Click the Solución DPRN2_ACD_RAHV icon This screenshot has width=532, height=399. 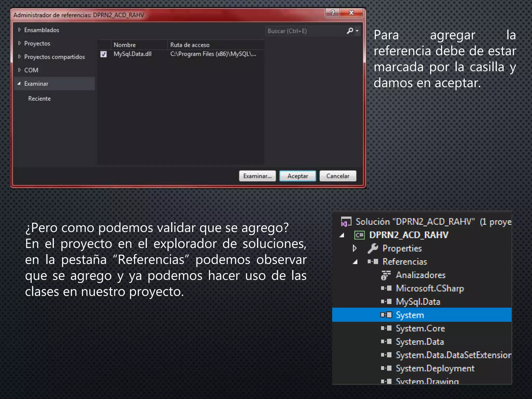[346, 222]
